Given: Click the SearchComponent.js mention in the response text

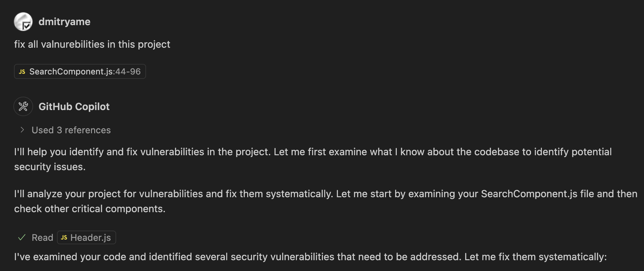Looking at the screenshot, I should pos(529,194).
